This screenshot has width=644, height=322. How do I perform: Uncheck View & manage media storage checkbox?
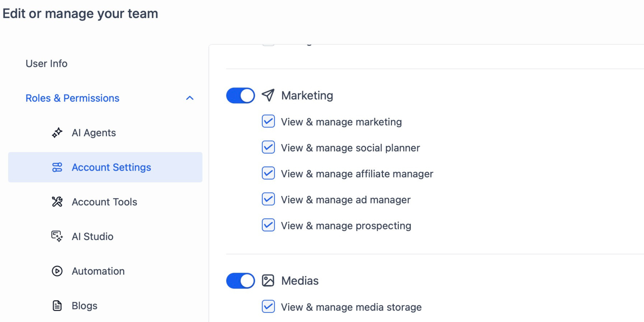[x=268, y=306]
